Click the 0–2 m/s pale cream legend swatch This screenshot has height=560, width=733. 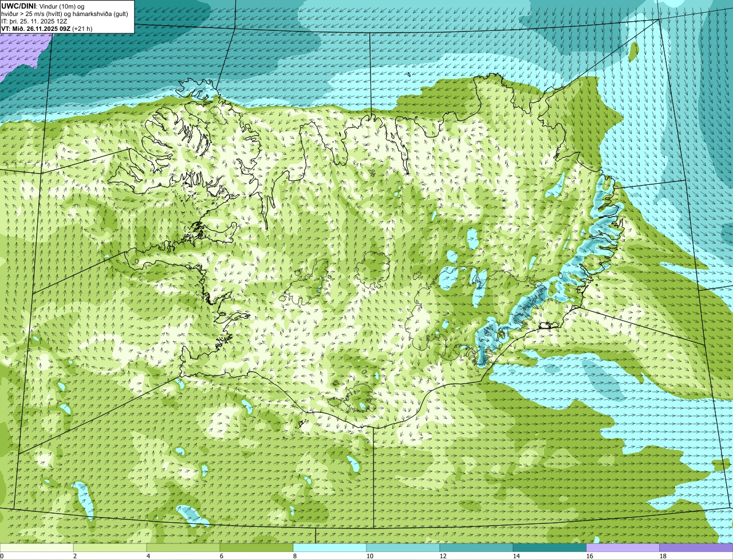(x=37, y=547)
